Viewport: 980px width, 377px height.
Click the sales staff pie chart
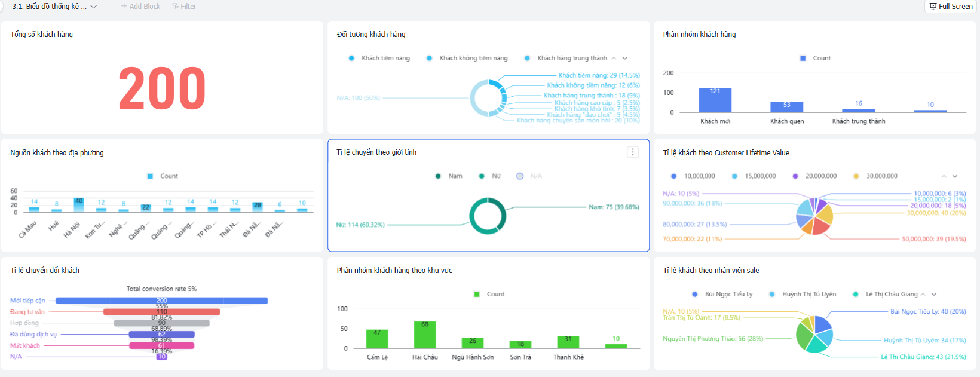pos(814,334)
